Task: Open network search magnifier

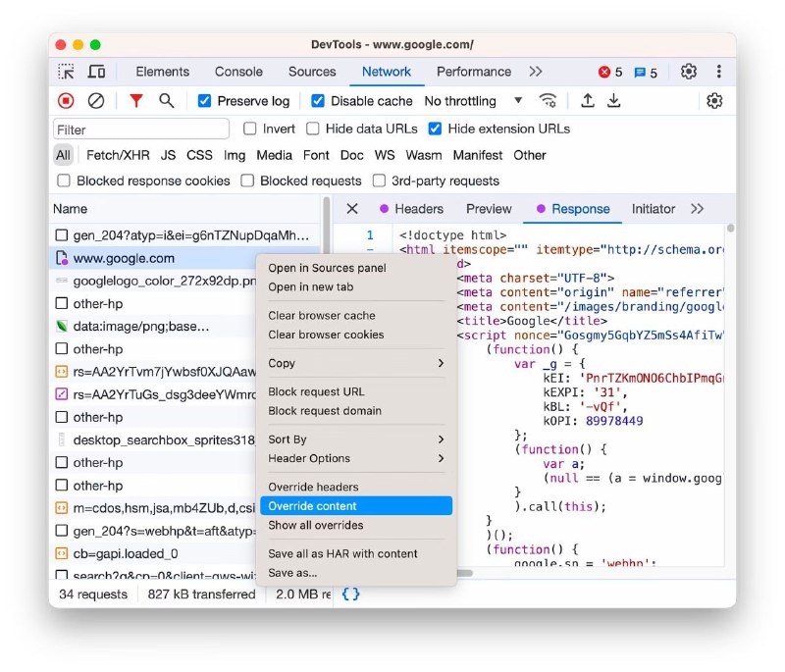Action: pyautogui.click(x=166, y=101)
